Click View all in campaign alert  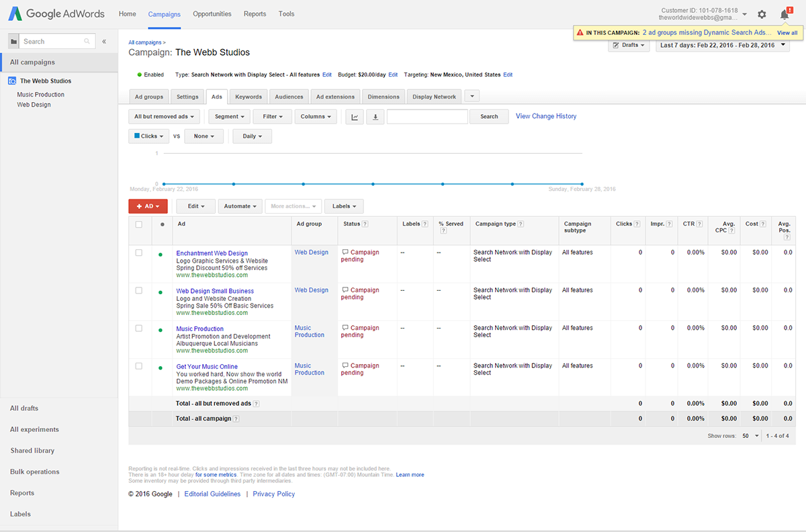787,32
